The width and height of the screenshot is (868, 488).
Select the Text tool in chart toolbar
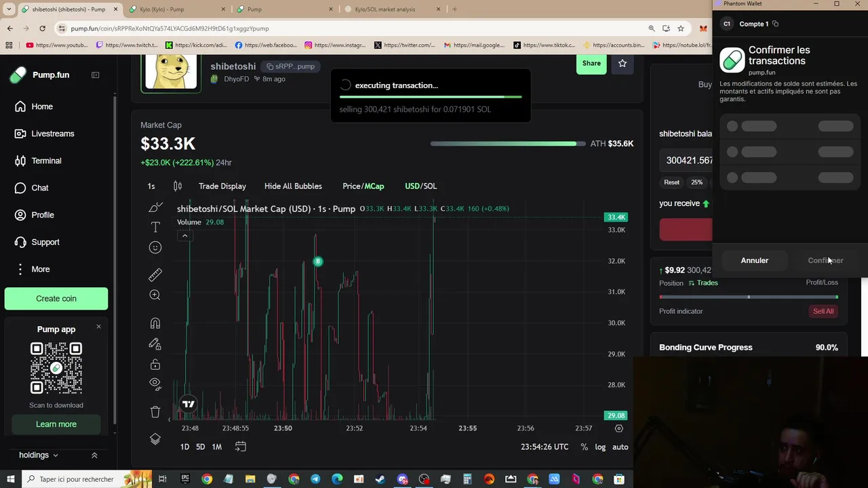pos(155,227)
